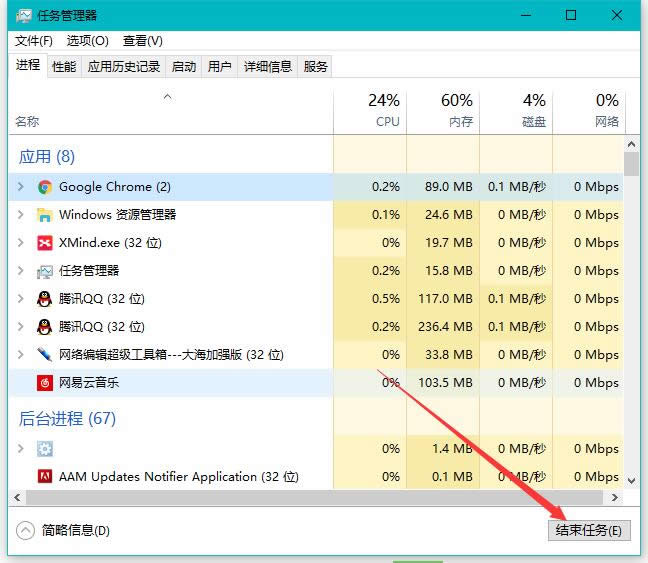Expand the unnamed gear background process

20,448
